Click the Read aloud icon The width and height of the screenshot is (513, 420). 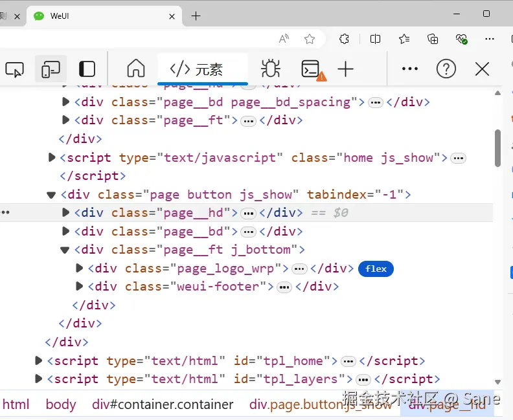tap(284, 39)
